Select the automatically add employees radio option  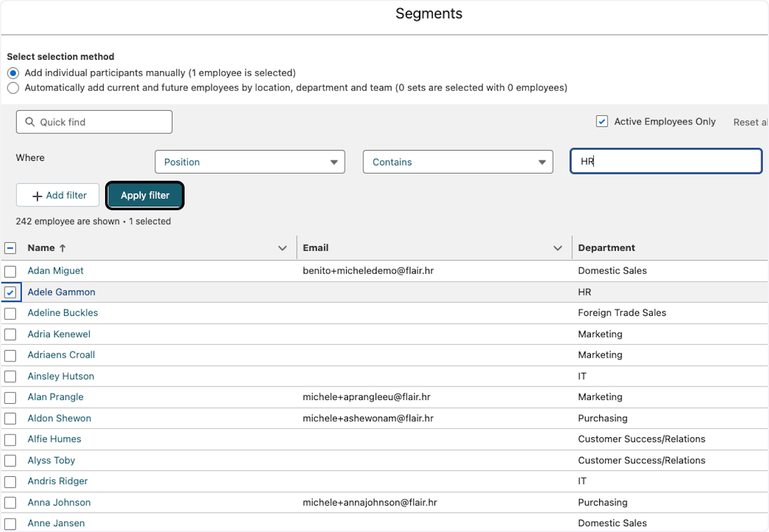click(13, 88)
